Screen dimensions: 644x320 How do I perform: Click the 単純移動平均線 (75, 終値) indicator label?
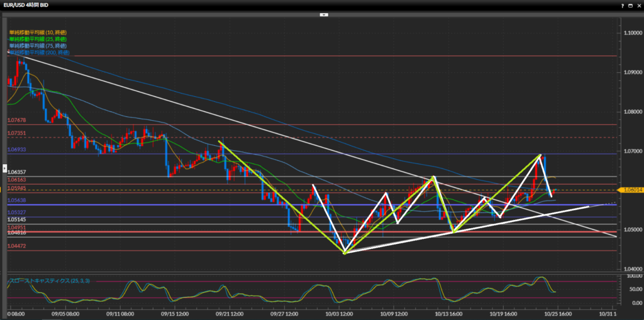click(38, 46)
